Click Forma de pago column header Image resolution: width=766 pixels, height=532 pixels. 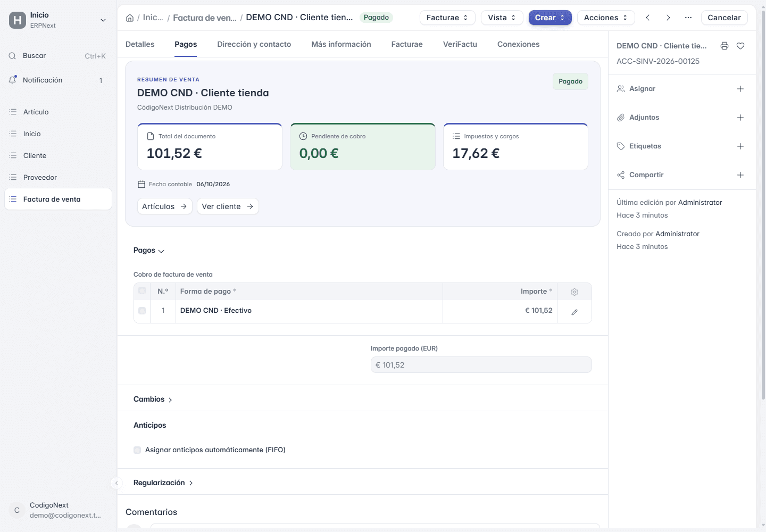click(x=309, y=292)
